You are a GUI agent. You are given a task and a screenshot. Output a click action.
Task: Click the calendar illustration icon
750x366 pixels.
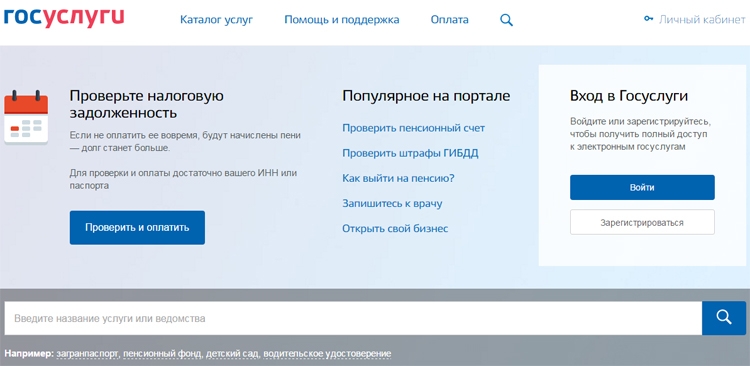click(x=26, y=117)
